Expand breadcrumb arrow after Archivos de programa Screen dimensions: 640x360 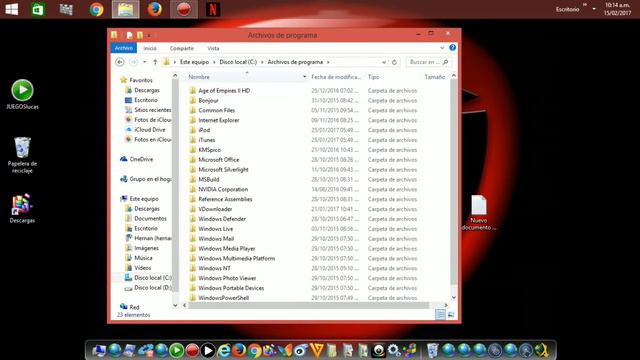(x=328, y=62)
